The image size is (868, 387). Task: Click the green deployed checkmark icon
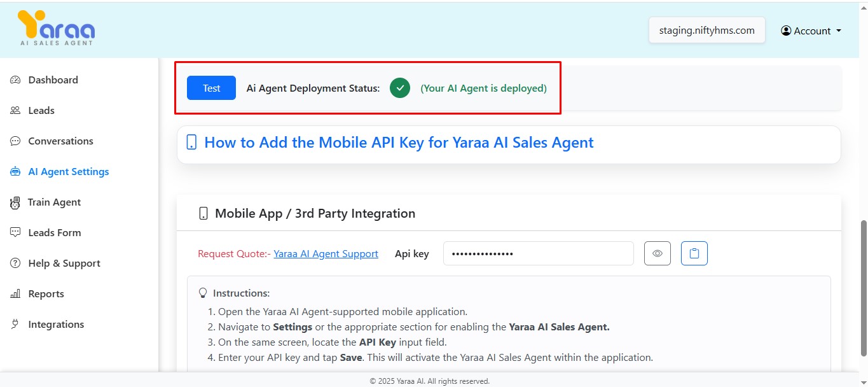[400, 88]
